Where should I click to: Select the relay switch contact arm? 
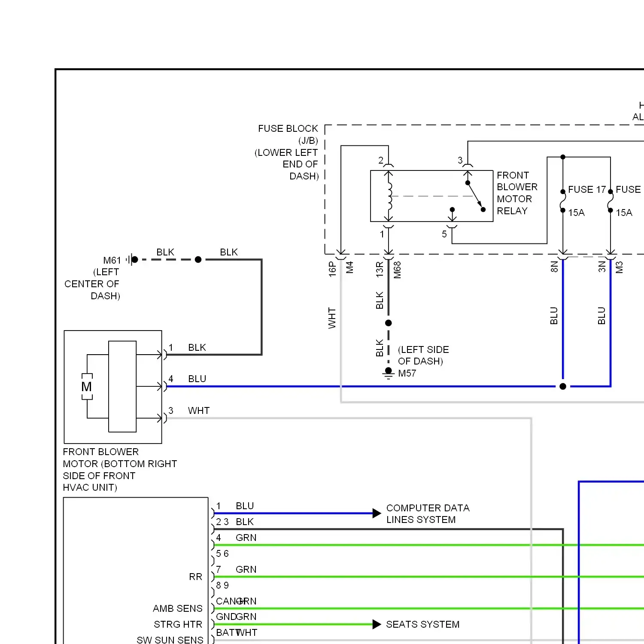(475, 196)
